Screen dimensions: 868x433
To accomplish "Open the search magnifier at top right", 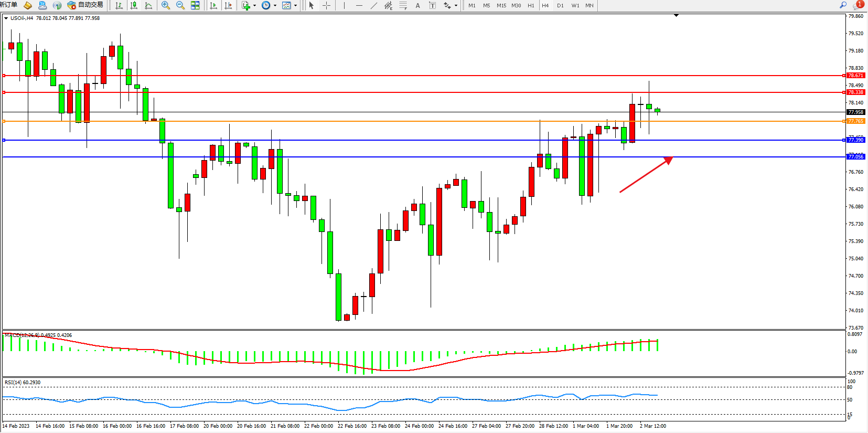I will [x=843, y=5].
